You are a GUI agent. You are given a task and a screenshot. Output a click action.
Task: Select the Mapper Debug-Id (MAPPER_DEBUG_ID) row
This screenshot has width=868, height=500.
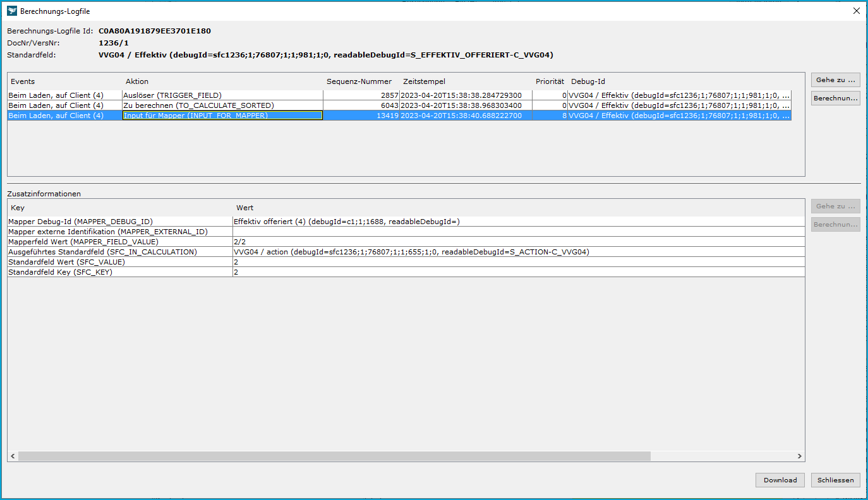[80, 222]
